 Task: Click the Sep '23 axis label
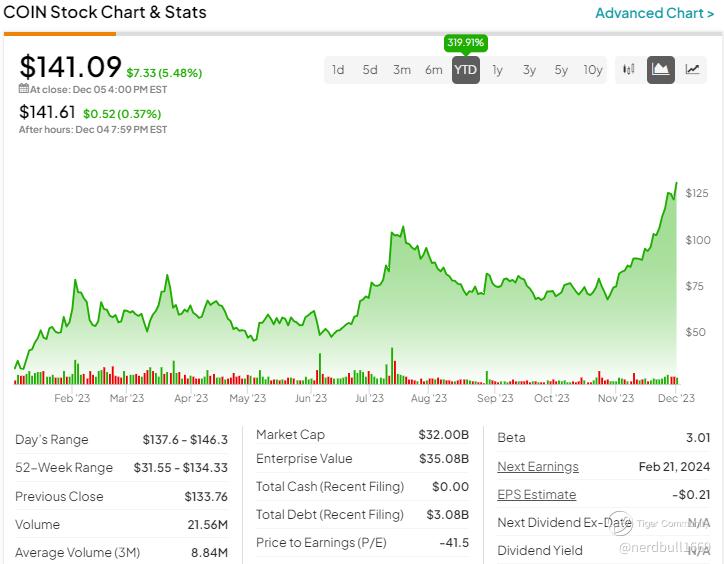(x=495, y=398)
